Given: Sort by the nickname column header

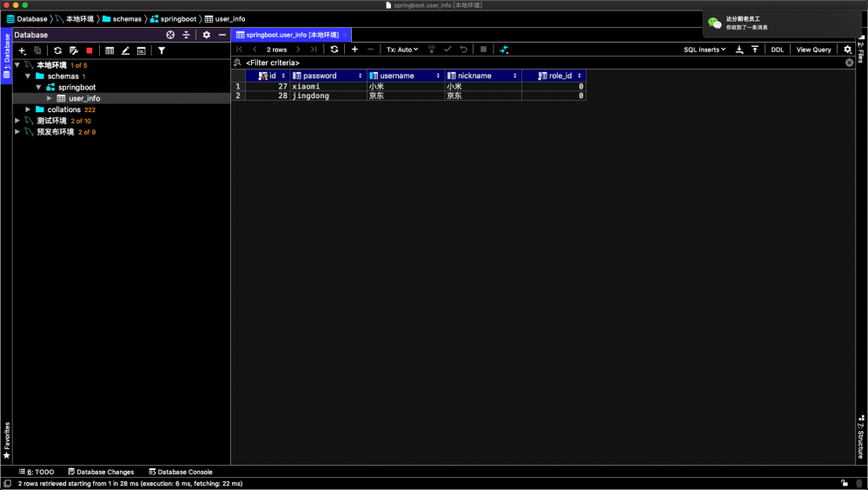Looking at the screenshot, I should (483, 76).
